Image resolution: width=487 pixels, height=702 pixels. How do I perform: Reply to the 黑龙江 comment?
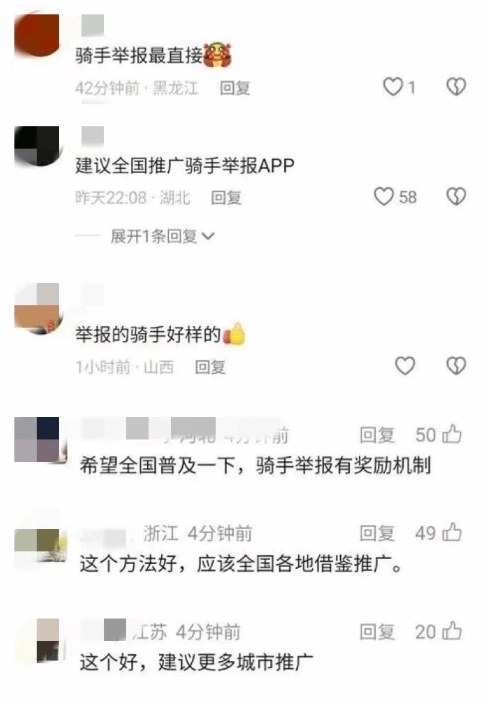(x=235, y=88)
